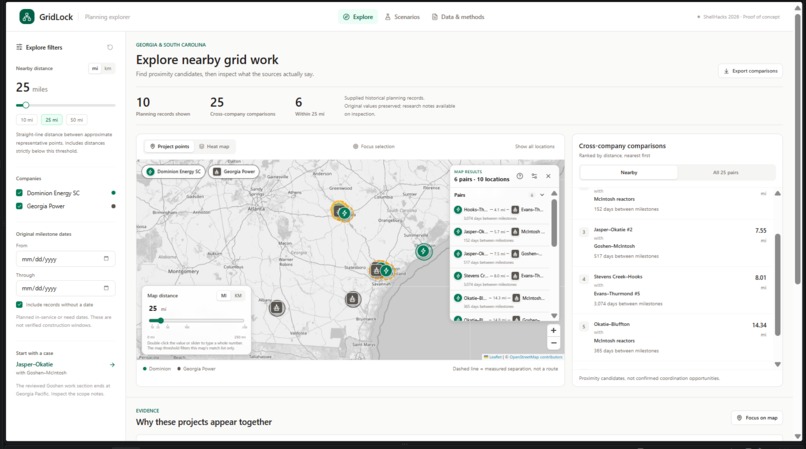Set map distance unit to KM
Viewport: 806px width, 449px height.
click(x=238, y=296)
